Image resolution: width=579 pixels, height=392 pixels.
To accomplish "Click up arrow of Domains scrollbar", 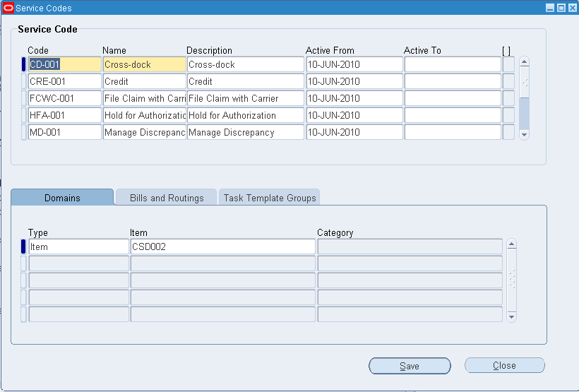I will pyautogui.click(x=511, y=244).
